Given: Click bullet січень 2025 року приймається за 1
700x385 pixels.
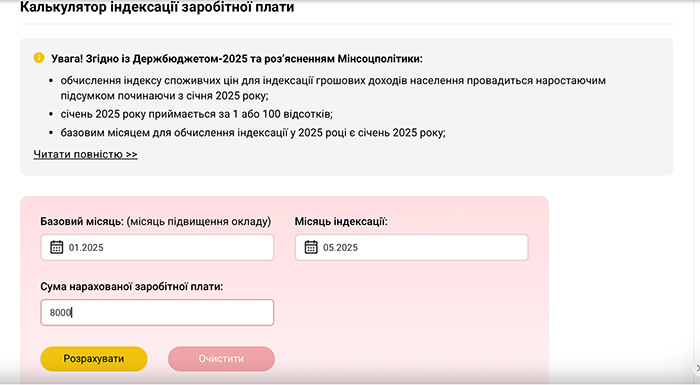Looking at the screenshot, I should [x=197, y=114].
